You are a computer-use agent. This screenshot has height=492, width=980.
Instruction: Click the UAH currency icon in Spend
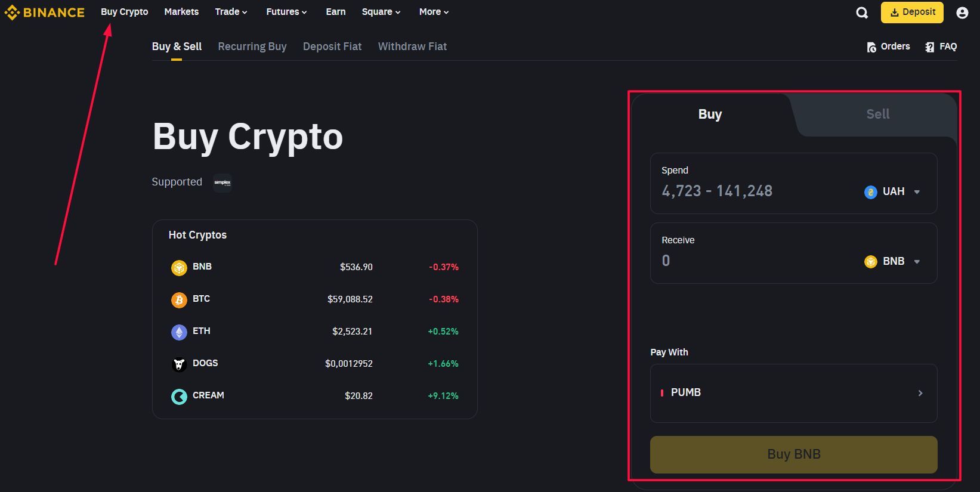(x=871, y=192)
